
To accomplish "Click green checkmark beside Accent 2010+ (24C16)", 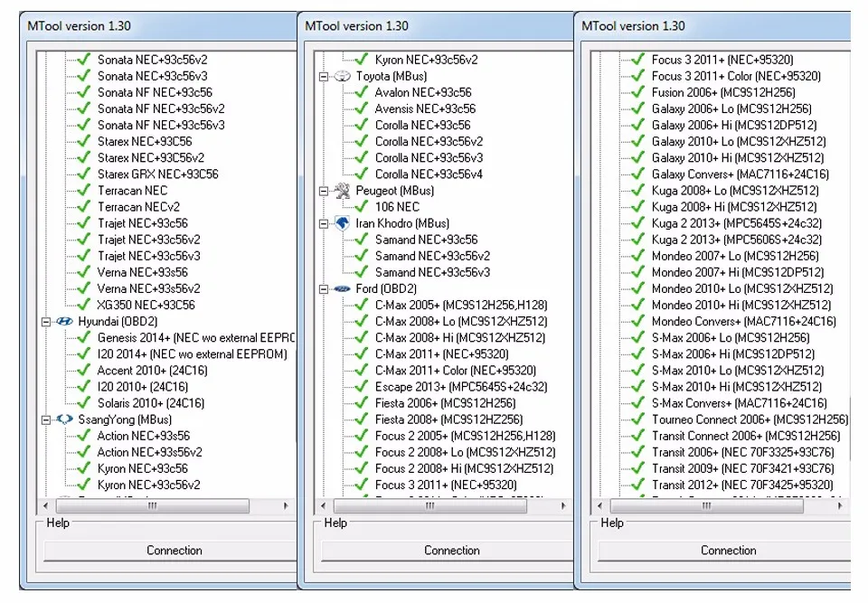I will pyautogui.click(x=83, y=370).
